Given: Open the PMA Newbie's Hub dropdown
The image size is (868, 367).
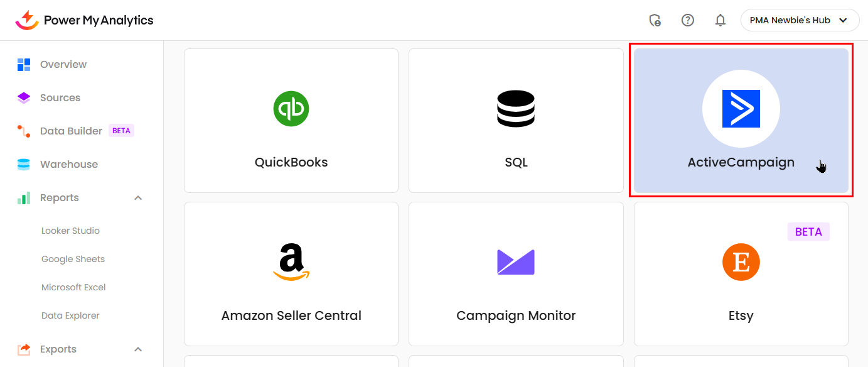Looking at the screenshot, I should click(800, 20).
